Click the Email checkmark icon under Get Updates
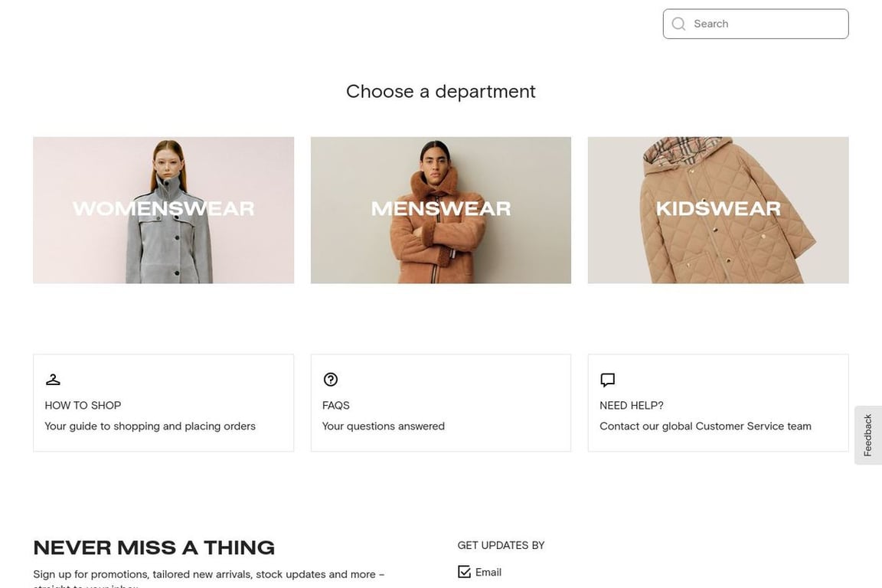The height and width of the screenshot is (588, 882). click(464, 571)
